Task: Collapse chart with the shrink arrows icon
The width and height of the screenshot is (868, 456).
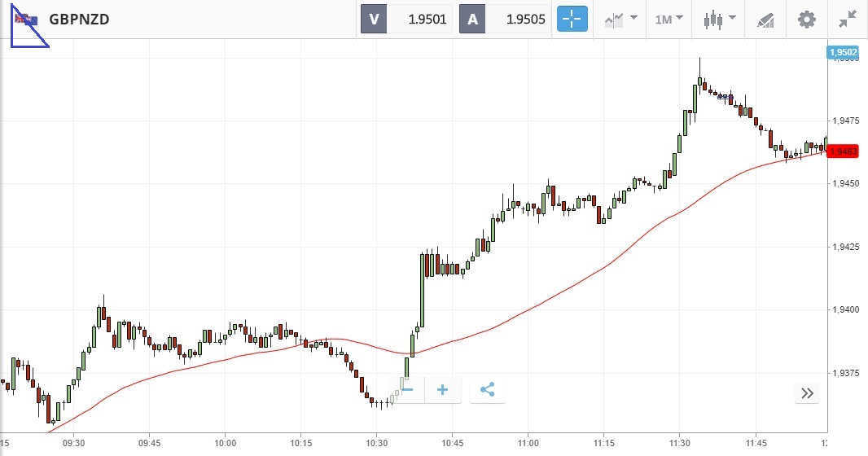Action: [x=848, y=19]
